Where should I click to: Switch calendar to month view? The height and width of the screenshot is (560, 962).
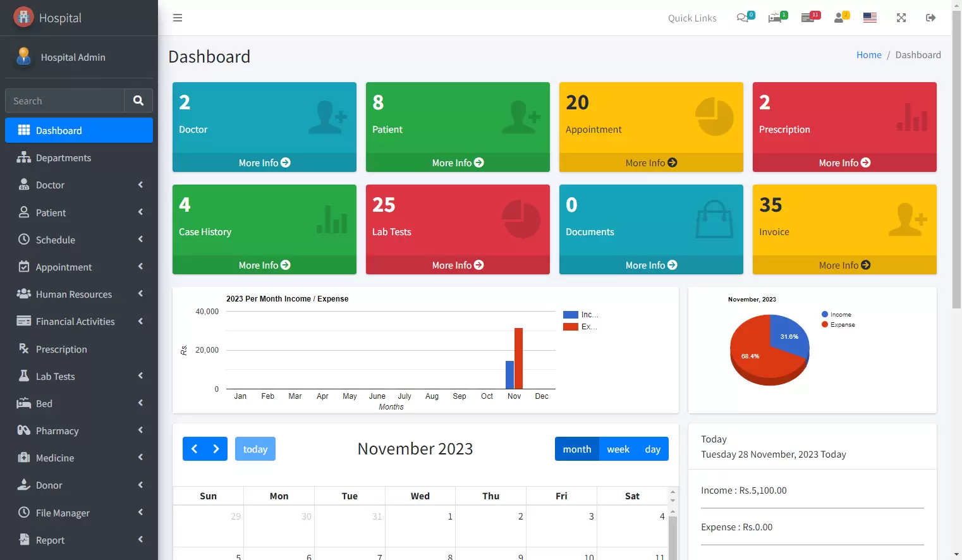click(x=577, y=449)
